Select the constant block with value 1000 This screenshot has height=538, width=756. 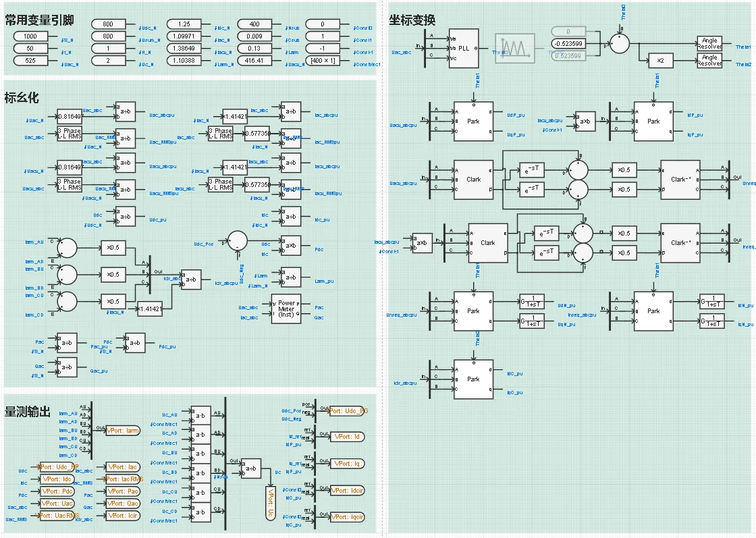30,36
